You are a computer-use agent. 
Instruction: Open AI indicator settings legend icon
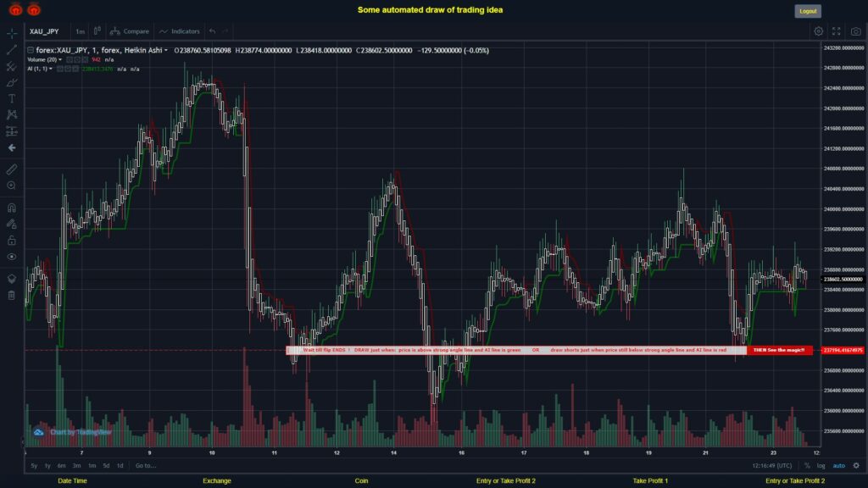68,69
